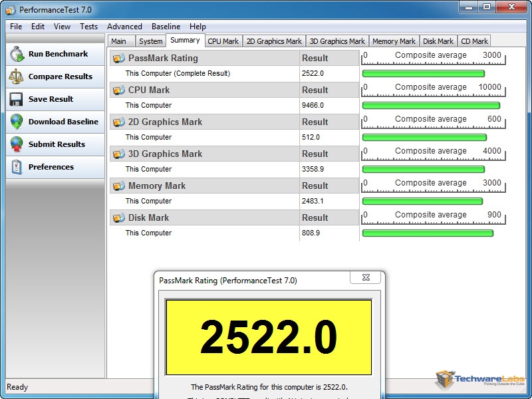Click the PassMark Rating row icon
The width and height of the screenshot is (532, 399).
click(x=119, y=59)
